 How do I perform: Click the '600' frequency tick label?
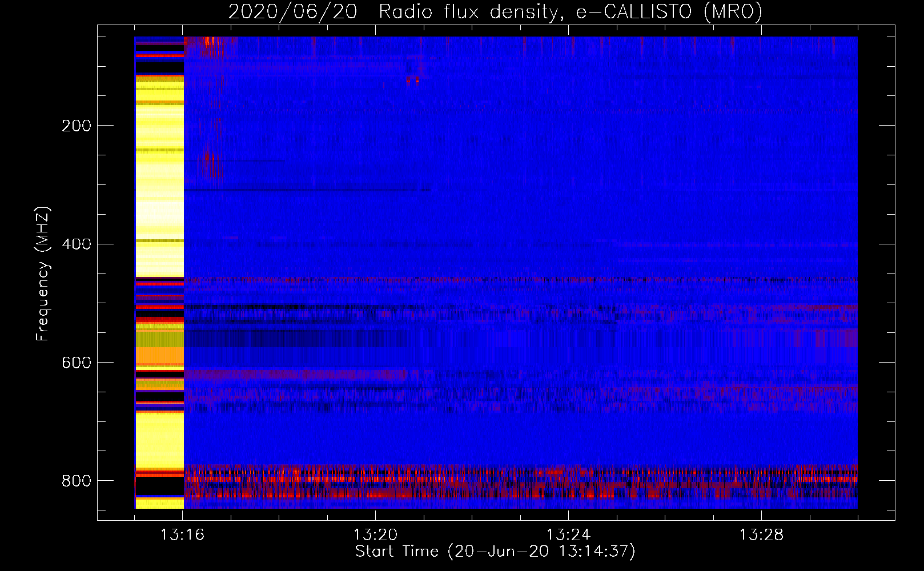[x=76, y=363]
